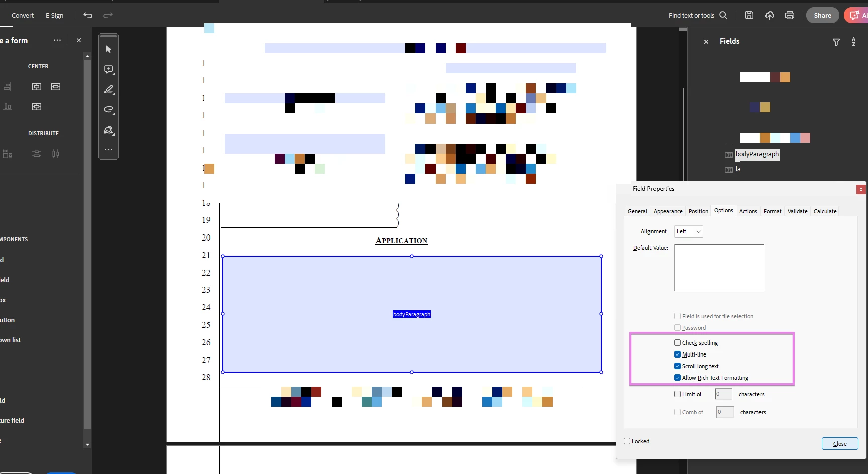
Task: Click the Distribute horizontally icon
Action: 56,154
